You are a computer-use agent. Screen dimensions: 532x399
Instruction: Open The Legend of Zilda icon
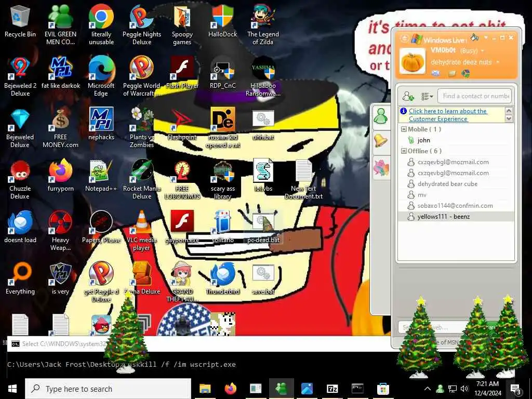click(x=263, y=25)
